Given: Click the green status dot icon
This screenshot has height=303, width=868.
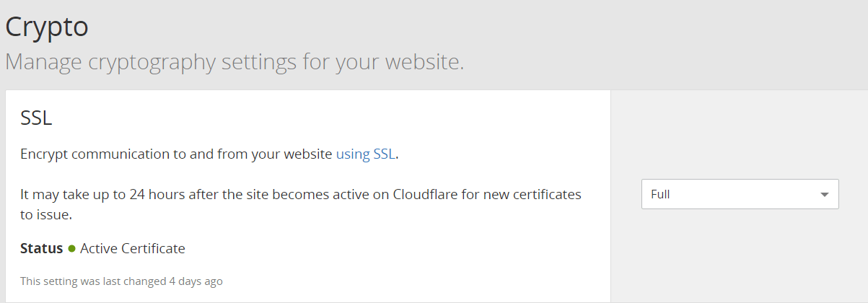Looking at the screenshot, I should [x=72, y=249].
